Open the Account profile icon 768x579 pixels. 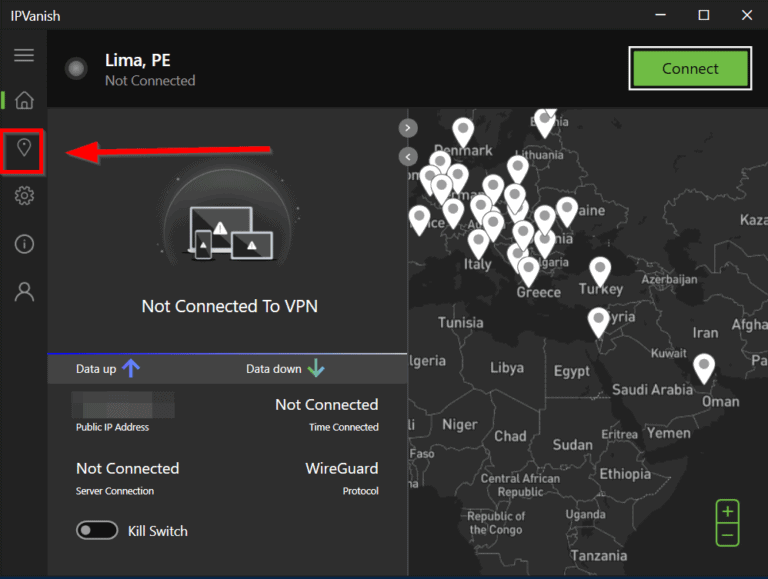coord(24,292)
